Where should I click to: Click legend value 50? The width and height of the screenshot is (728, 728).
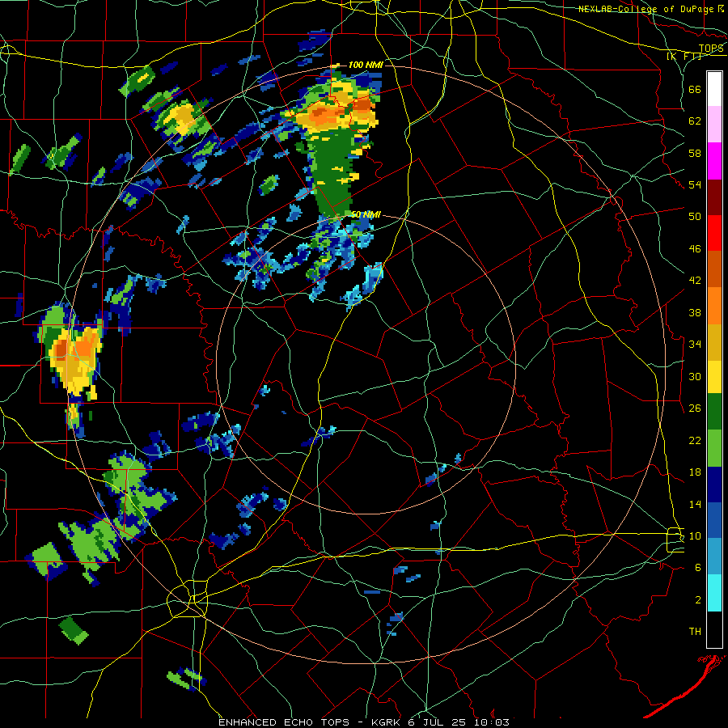[695, 217]
